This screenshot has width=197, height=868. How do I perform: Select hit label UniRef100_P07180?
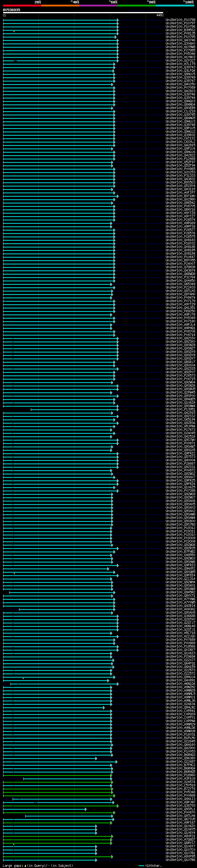pyautogui.click(x=180, y=321)
